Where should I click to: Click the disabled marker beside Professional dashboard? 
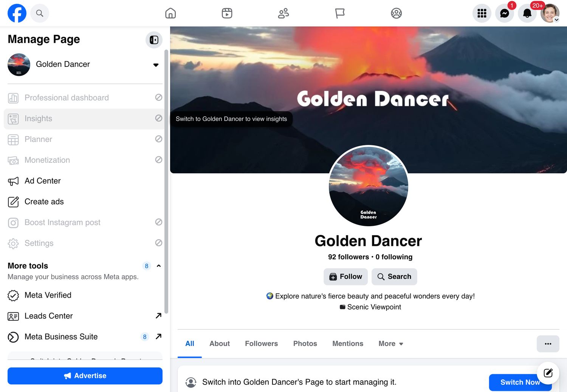[x=159, y=97]
